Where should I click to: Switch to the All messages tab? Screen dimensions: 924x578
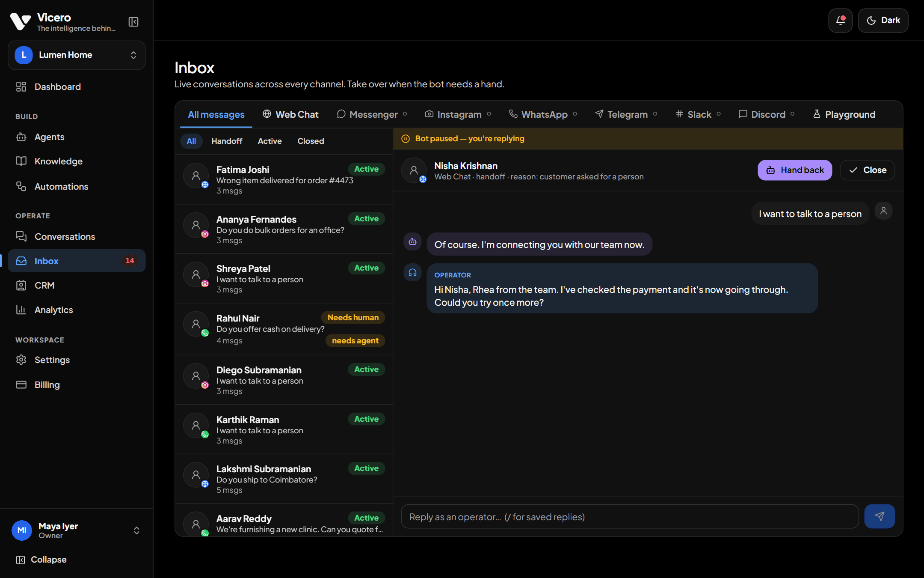(x=216, y=115)
